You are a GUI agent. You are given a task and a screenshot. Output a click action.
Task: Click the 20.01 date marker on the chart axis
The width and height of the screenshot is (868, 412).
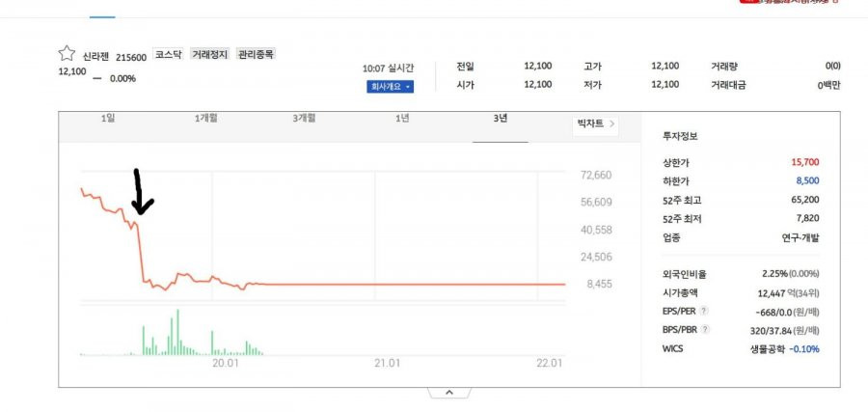click(x=226, y=363)
